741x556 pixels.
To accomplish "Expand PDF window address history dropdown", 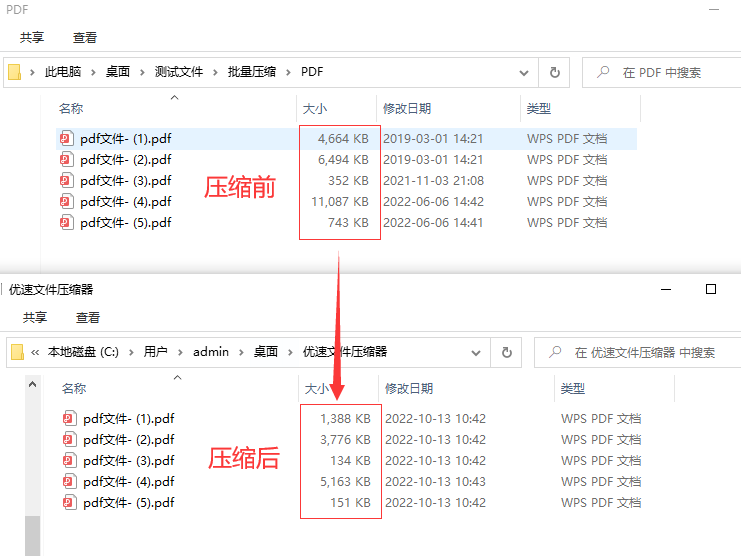I will [524, 73].
